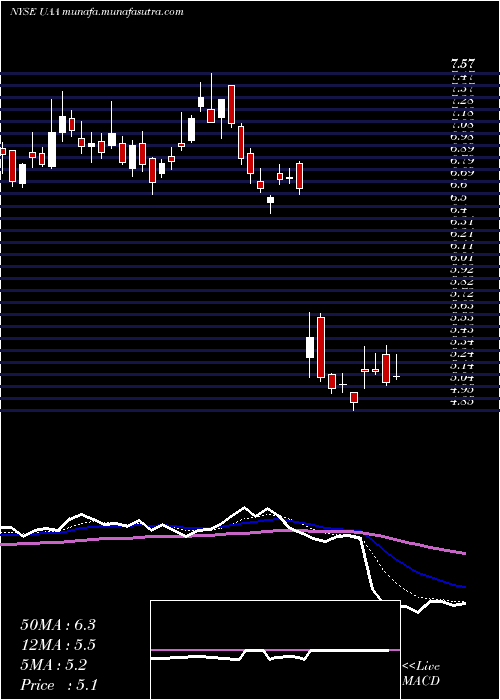Click the 6.69 price axis label

(462, 173)
